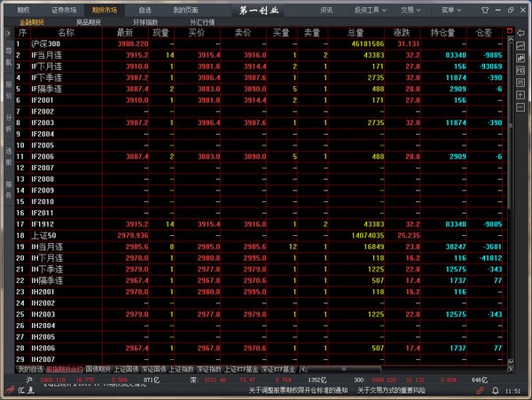
Task: Open news link 关于交易方式的重要风险
Action: [x=392, y=391]
